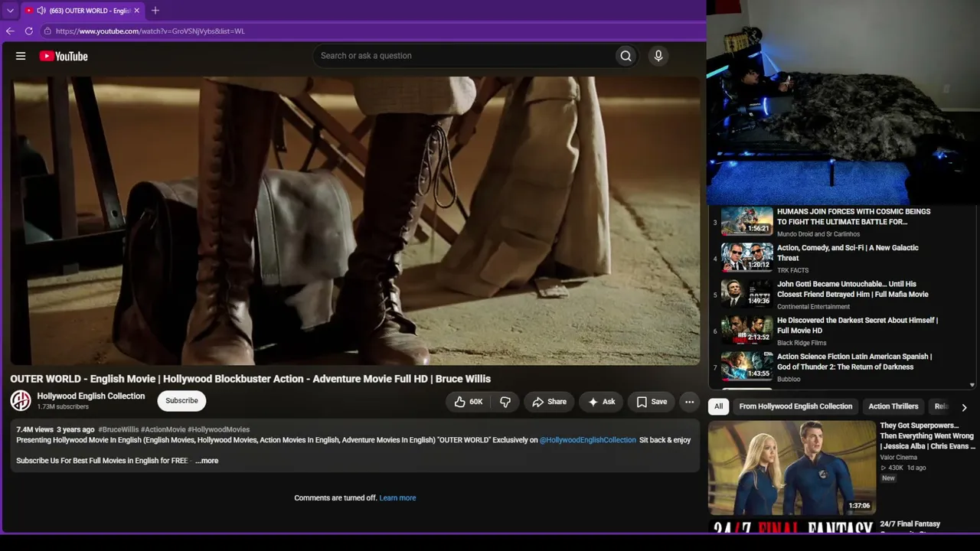
Task: Click channel name Mundo Droid and Sr Carlinhos
Action: 818,234
